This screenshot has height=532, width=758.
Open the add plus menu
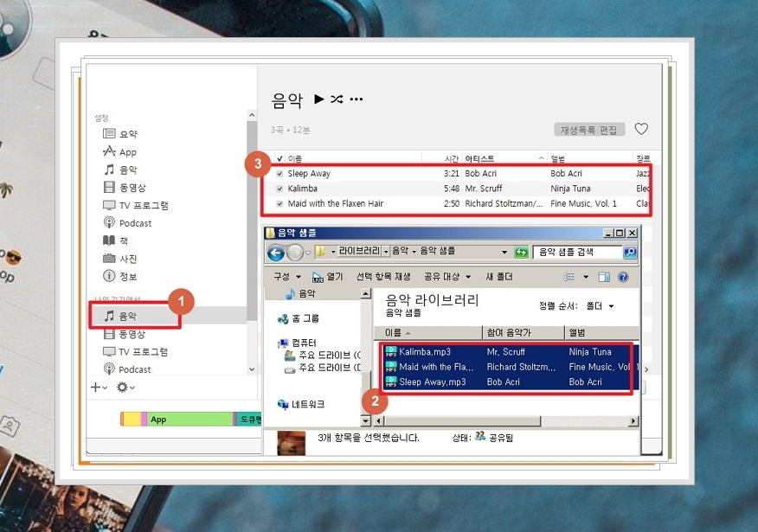99,387
